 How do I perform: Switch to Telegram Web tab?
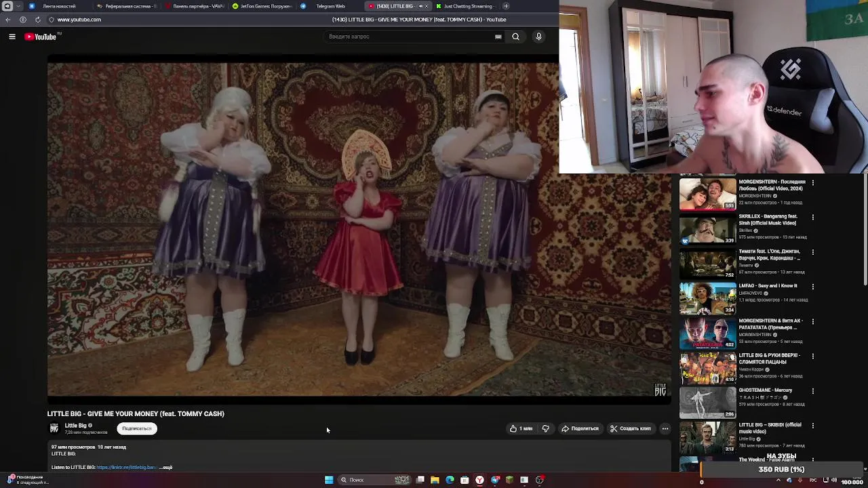tap(329, 6)
